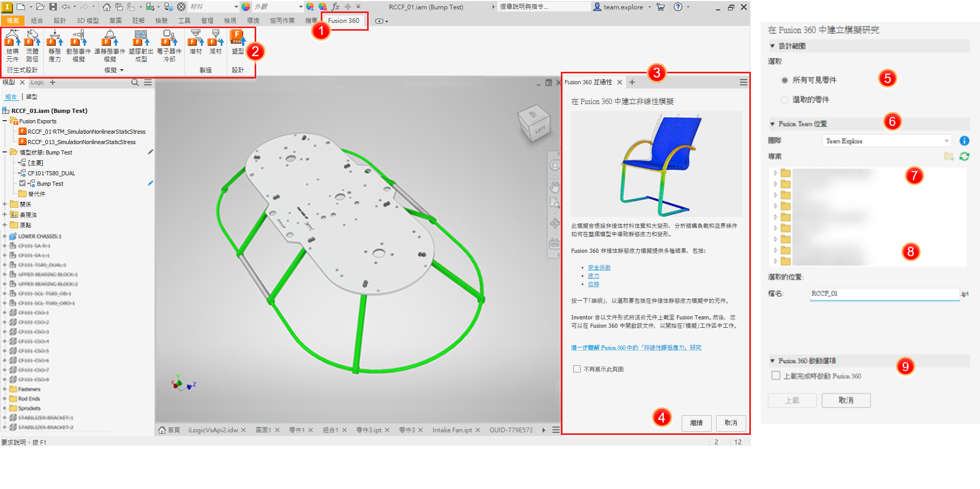Open the 安全係數 link

click(599, 267)
